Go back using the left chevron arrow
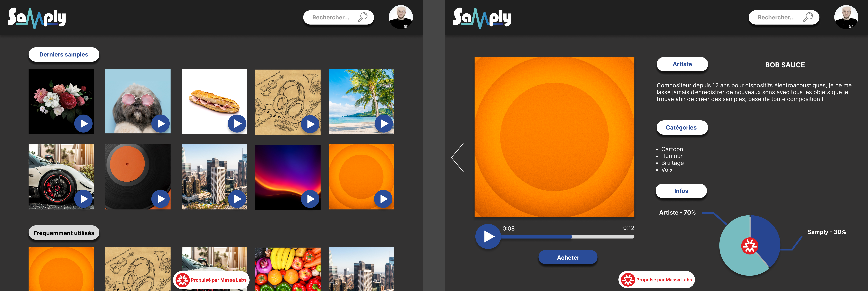Image resolution: width=868 pixels, height=291 pixels. coord(458,158)
